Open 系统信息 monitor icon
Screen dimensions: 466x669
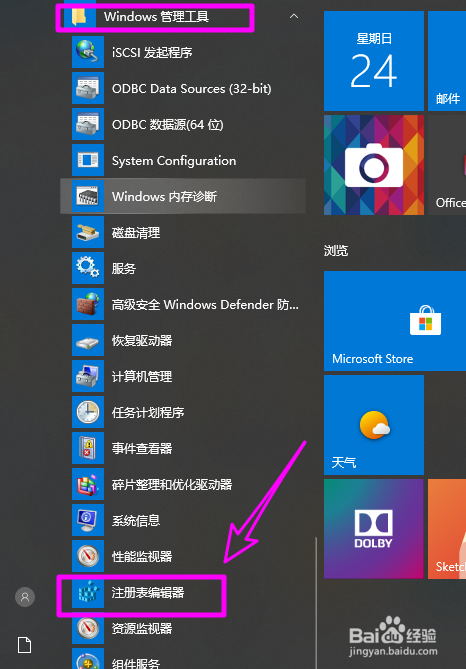click(88, 521)
